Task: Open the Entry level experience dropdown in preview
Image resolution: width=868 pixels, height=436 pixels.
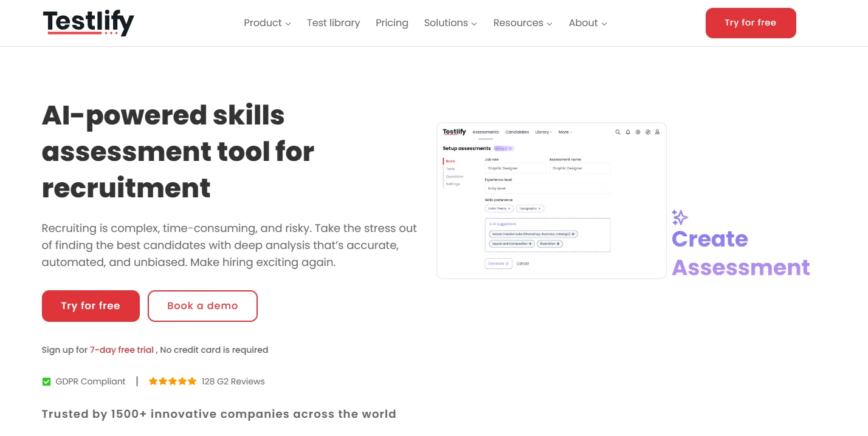Action: (x=548, y=188)
